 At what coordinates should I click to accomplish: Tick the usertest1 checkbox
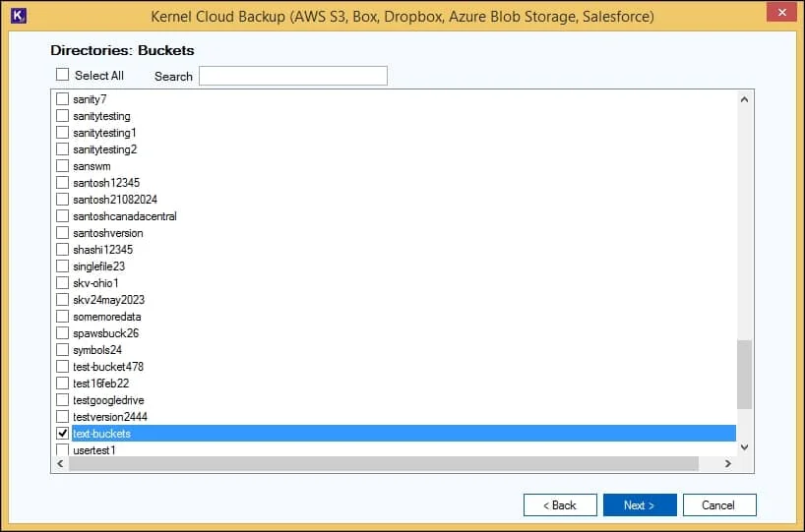click(63, 449)
